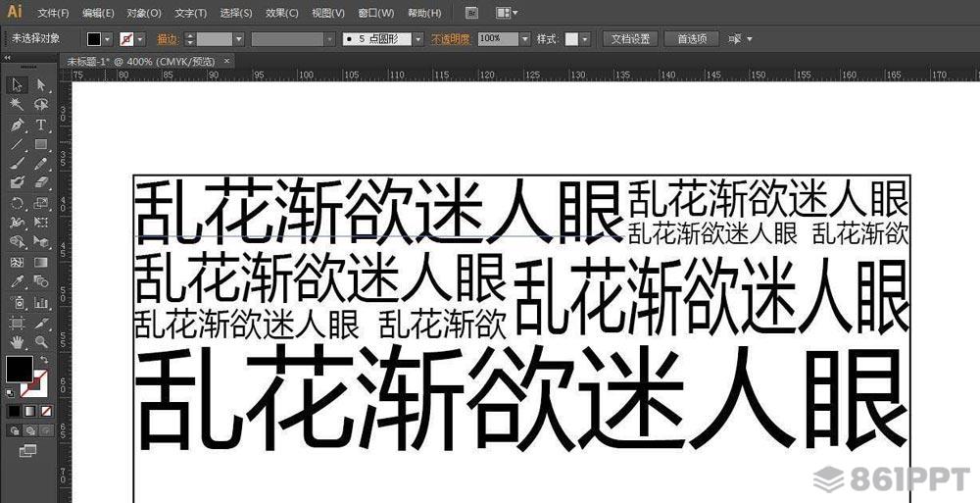Select the Shape Builder tool
This screenshot has width=980, height=503.
pos(18,241)
